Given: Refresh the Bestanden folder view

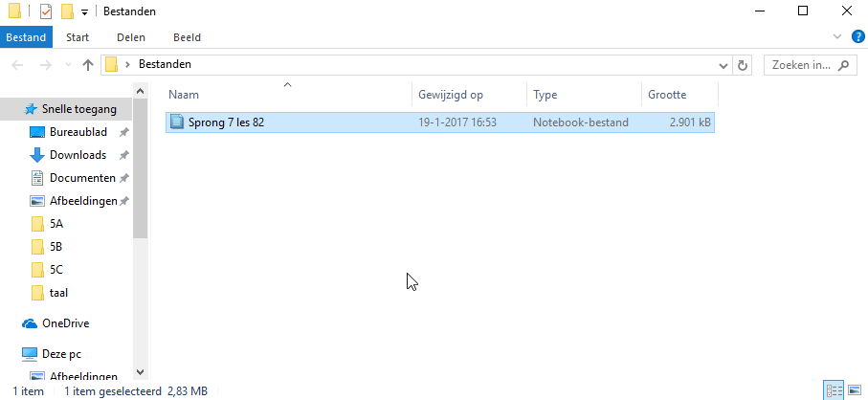Looking at the screenshot, I should point(743,65).
